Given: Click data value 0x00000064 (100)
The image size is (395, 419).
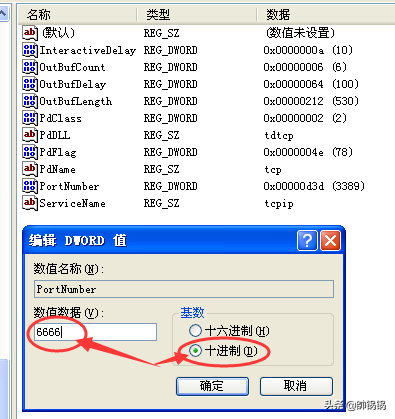Looking at the screenshot, I should [x=311, y=84].
